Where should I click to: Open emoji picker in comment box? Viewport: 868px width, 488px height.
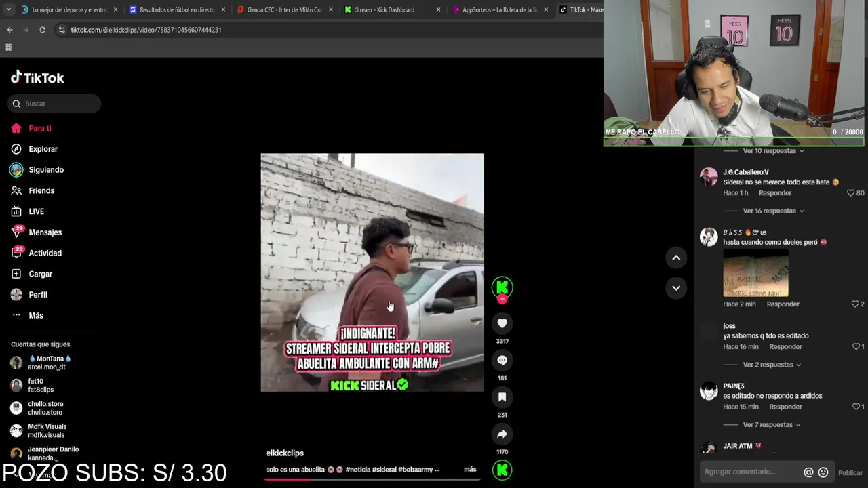(823, 472)
